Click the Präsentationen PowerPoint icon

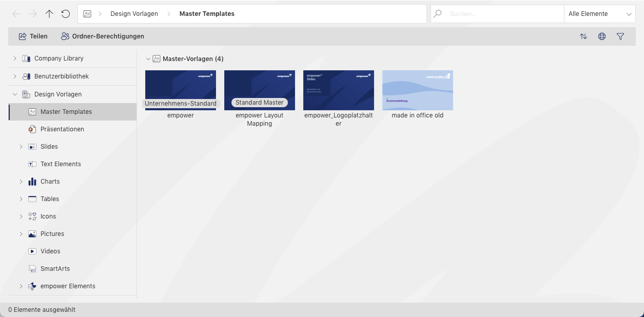pyautogui.click(x=32, y=129)
